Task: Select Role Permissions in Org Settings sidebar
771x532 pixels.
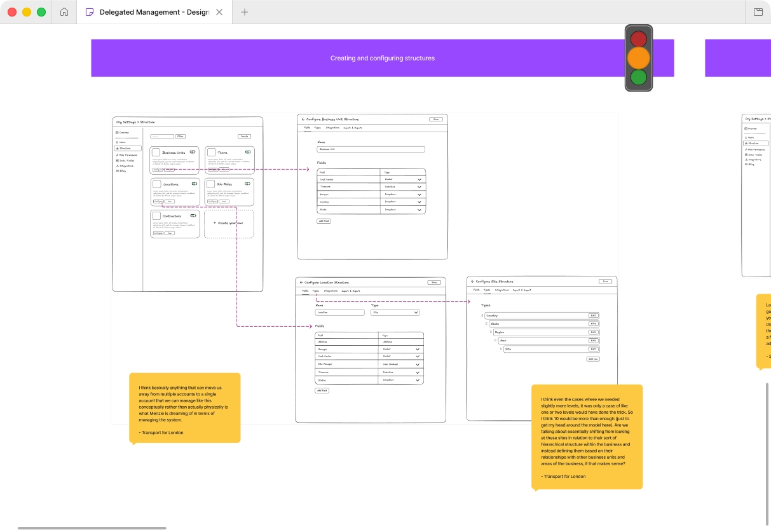Action: [126, 154]
